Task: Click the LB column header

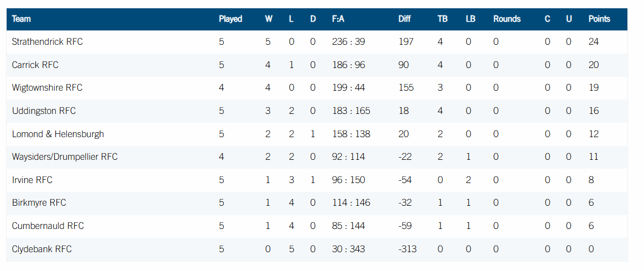Action: click(x=470, y=19)
